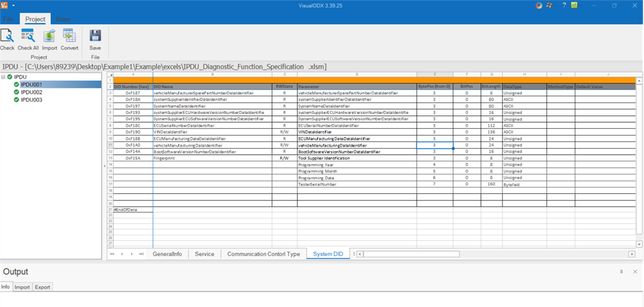
Task: Open the Import tool in the ribbon
Action: pyautogui.click(x=49, y=40)
